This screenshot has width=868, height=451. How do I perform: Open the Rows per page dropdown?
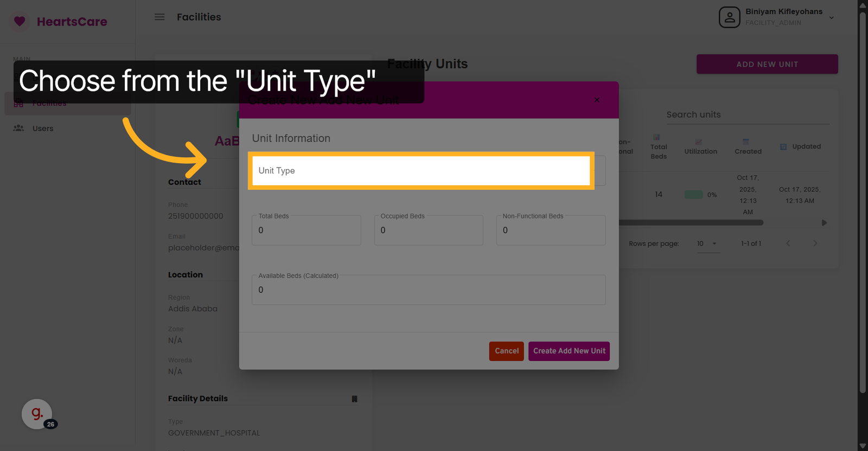coord(707,243)
